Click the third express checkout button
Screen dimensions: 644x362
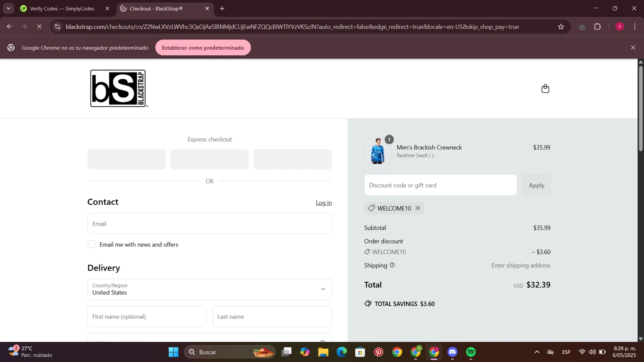[292, 159]
